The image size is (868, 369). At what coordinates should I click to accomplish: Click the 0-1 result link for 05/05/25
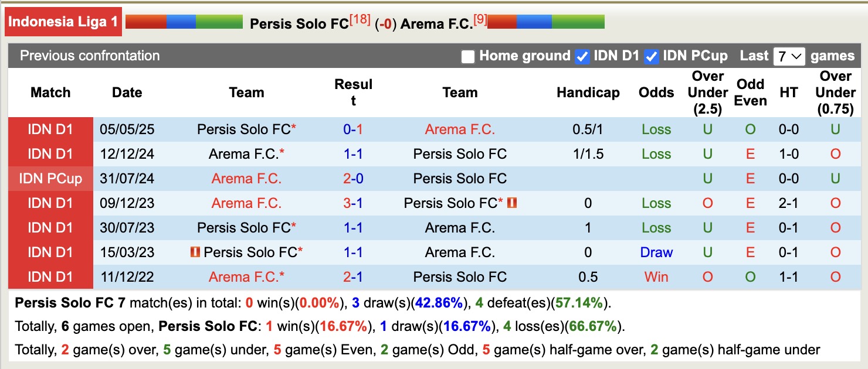tap(352, 129)
